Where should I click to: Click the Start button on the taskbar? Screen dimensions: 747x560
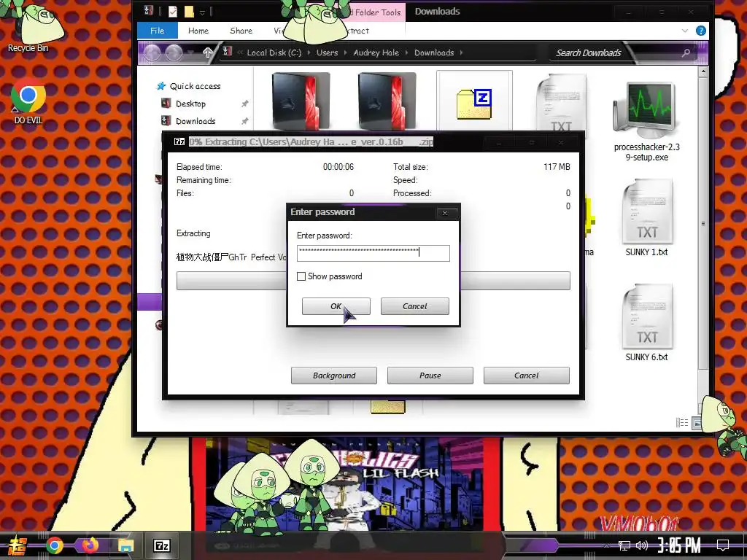click(x=18, y=545)
